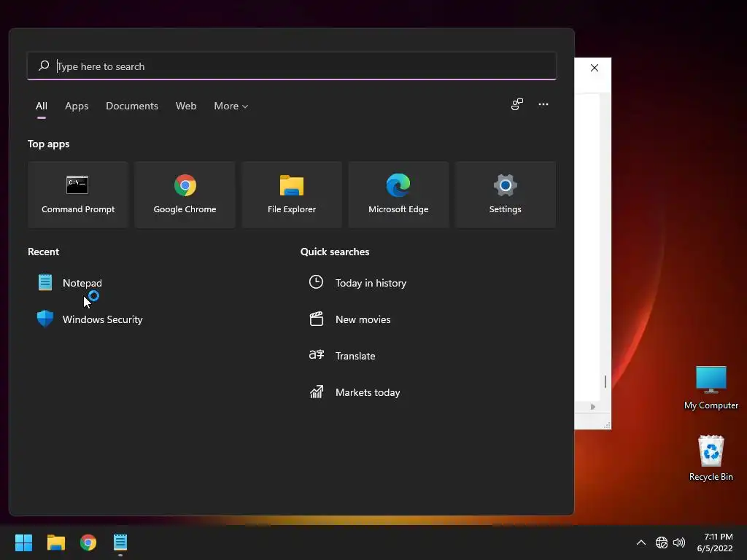
Task: Show hidden tray icons chevron
Action: 641,542
